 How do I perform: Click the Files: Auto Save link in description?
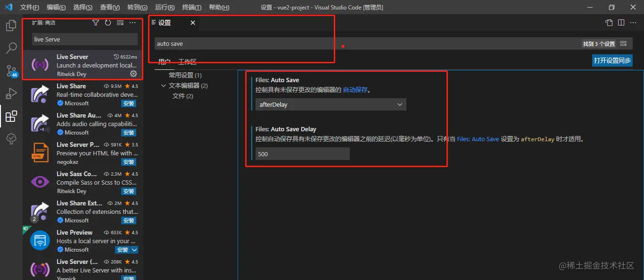(478, 139)
